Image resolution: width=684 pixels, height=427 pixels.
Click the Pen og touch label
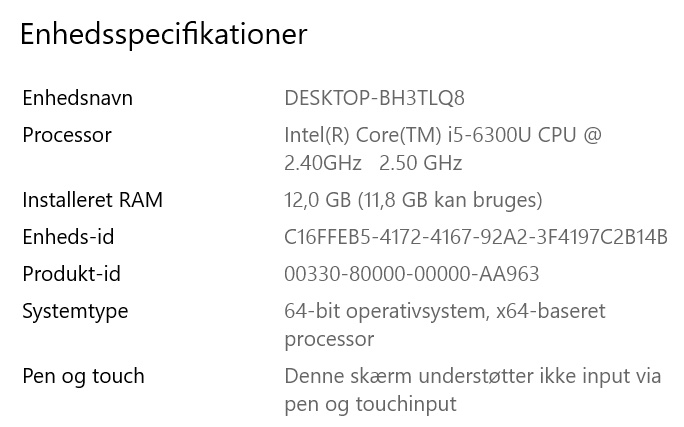pyautogui.click(x=83, y=376)
